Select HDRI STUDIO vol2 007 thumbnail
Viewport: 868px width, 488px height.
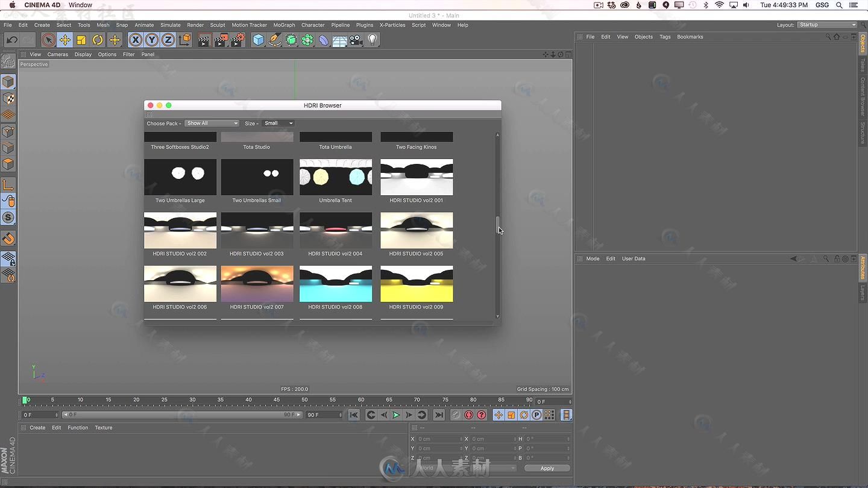click(257, 284)
